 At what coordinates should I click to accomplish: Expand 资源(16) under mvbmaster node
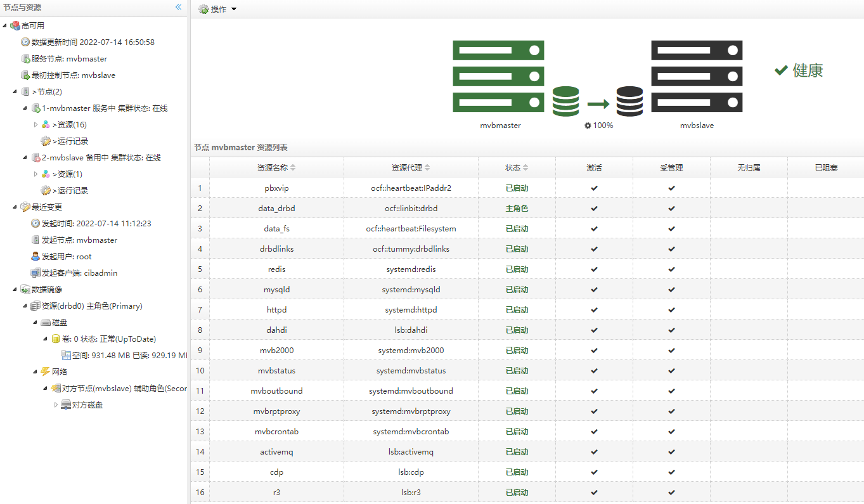point(36,125)
